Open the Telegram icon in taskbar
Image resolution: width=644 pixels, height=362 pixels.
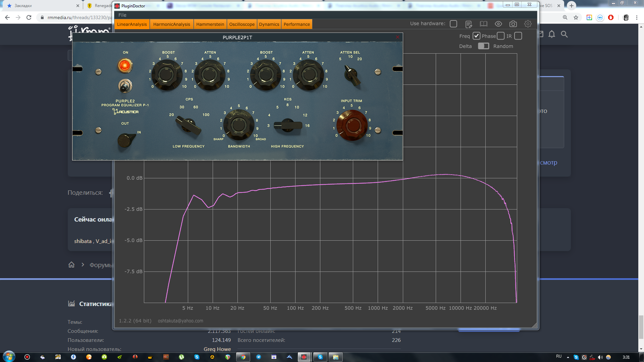[259, 357]
